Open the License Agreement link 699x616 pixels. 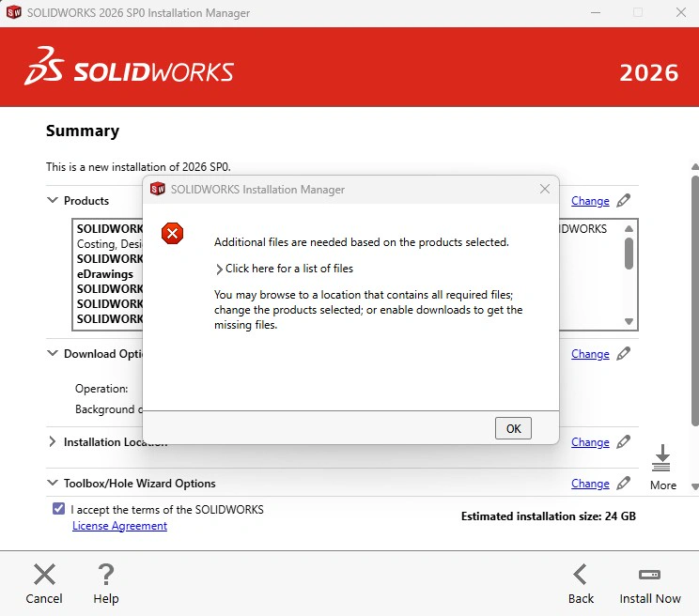119,526
